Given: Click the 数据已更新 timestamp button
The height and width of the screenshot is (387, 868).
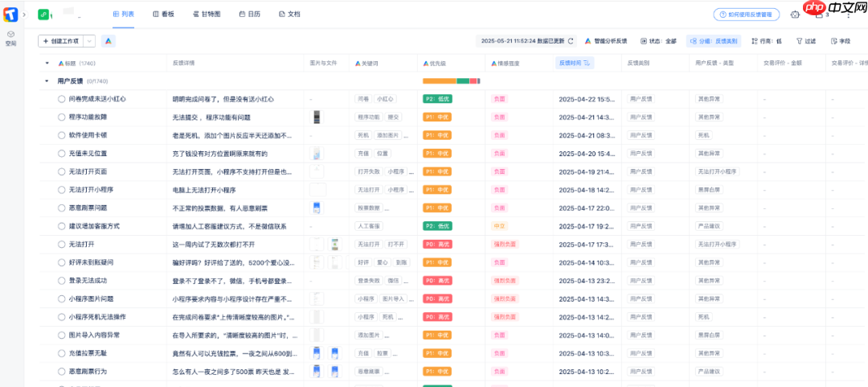Looking at the screenshot, I should click(x=526, y=41).
